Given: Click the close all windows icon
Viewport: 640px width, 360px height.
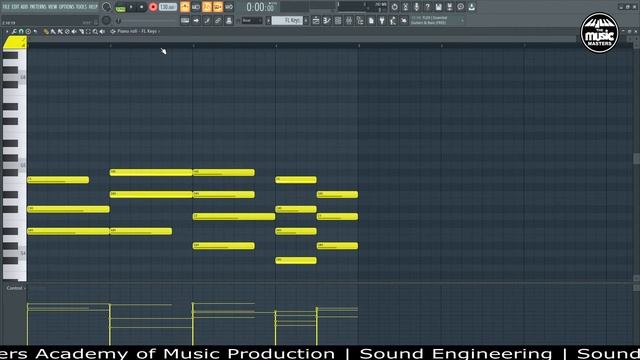Looking at the screenshot, I should click(404, 20).
